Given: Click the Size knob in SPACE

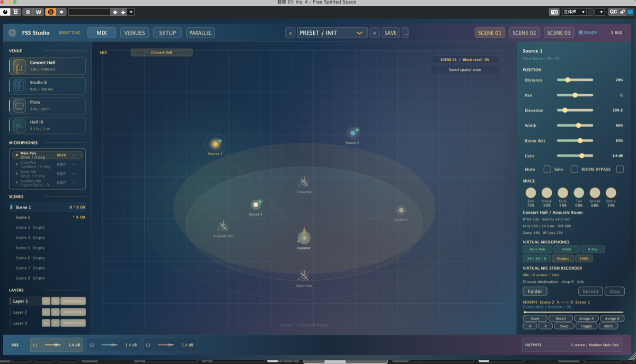Looking at the screenshot, I should pos(531,192).
